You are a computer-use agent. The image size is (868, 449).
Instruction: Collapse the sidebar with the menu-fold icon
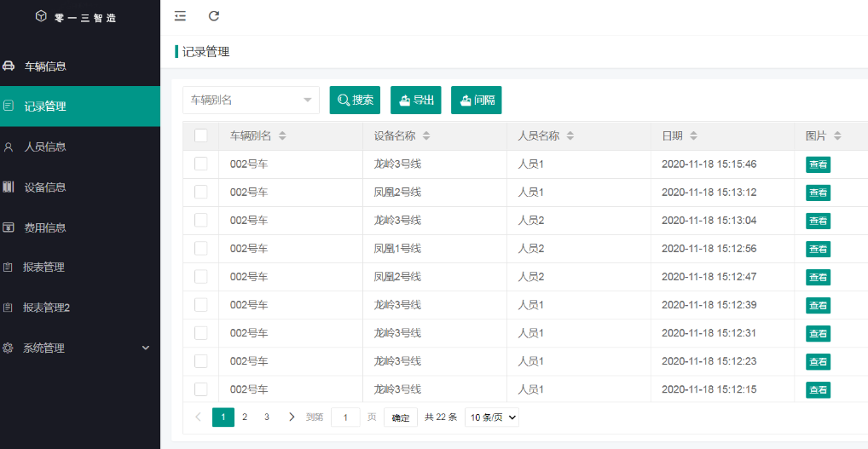click(x=180, y=16)
